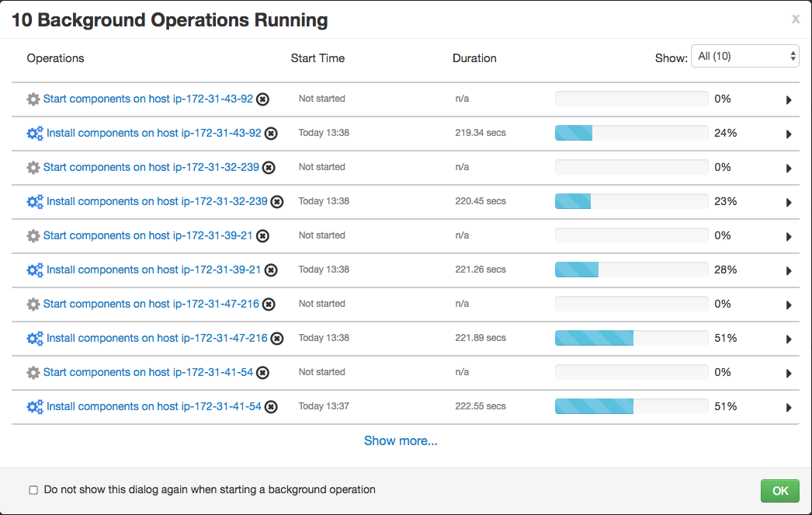Viewport: 812px width, 515px height.
Task: Expand details for Install components on ip-172-31-41-54
Action: [x=789, y=407]
